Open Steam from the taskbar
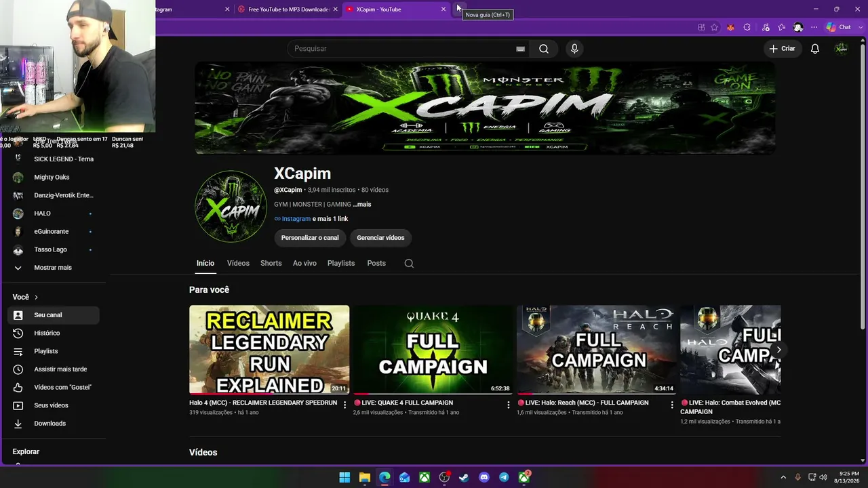The height and width of the screenshot is (488, 868). click(464, 477)
